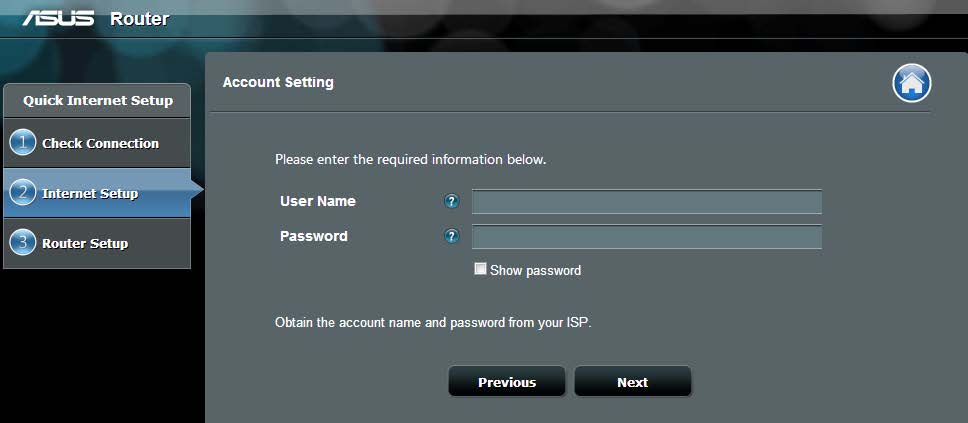Click the Previous button

point(507,382)
